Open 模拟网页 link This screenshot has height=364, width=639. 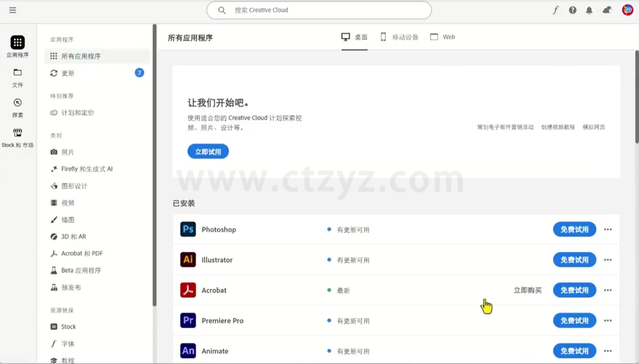[x=594, y=127]
